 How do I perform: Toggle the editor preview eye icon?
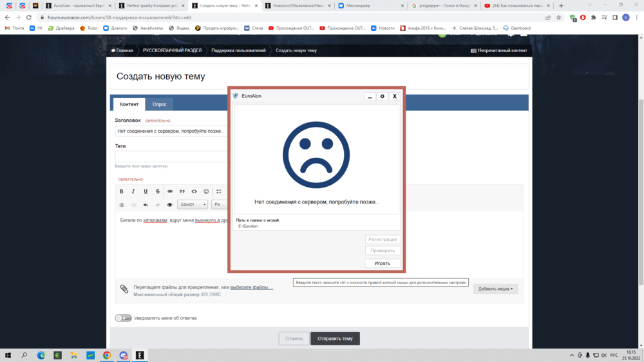click(170, 205)
